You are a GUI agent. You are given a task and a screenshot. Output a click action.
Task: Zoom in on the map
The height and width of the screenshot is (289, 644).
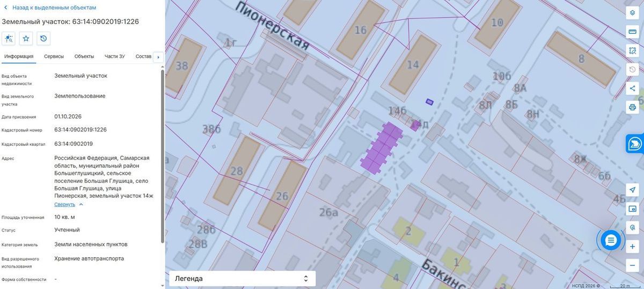(x=632, y=247)
